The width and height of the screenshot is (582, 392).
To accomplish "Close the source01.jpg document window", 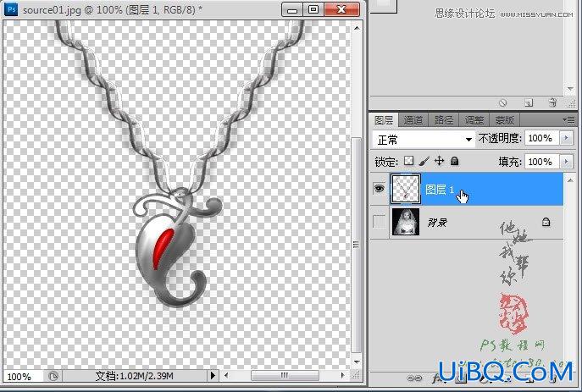I will 341,9.
